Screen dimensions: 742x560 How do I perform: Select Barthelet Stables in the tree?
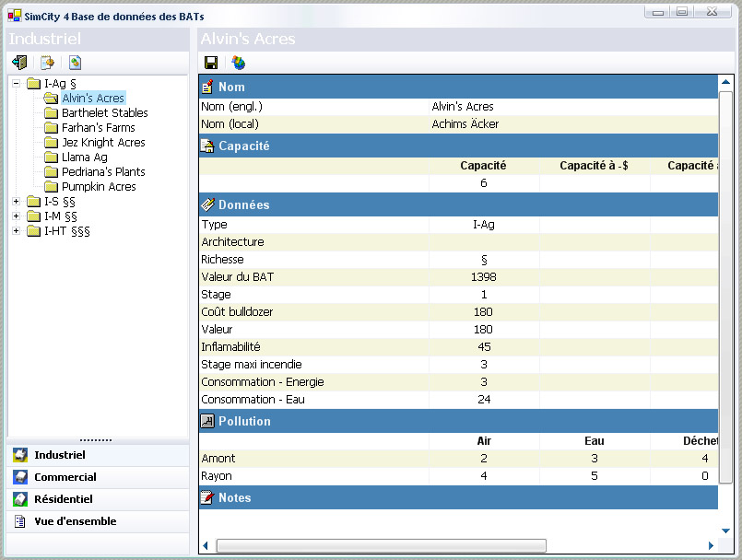(104, 112)
